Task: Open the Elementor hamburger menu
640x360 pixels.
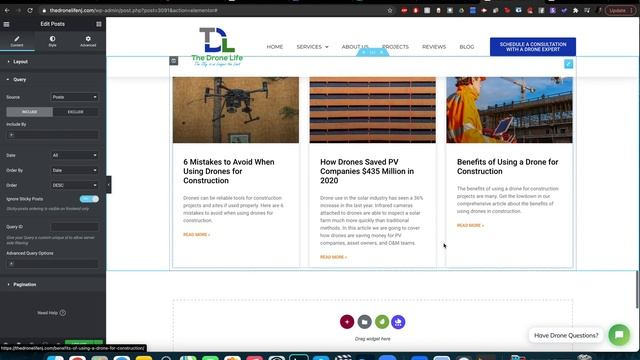Action: [x=7, y=24]
